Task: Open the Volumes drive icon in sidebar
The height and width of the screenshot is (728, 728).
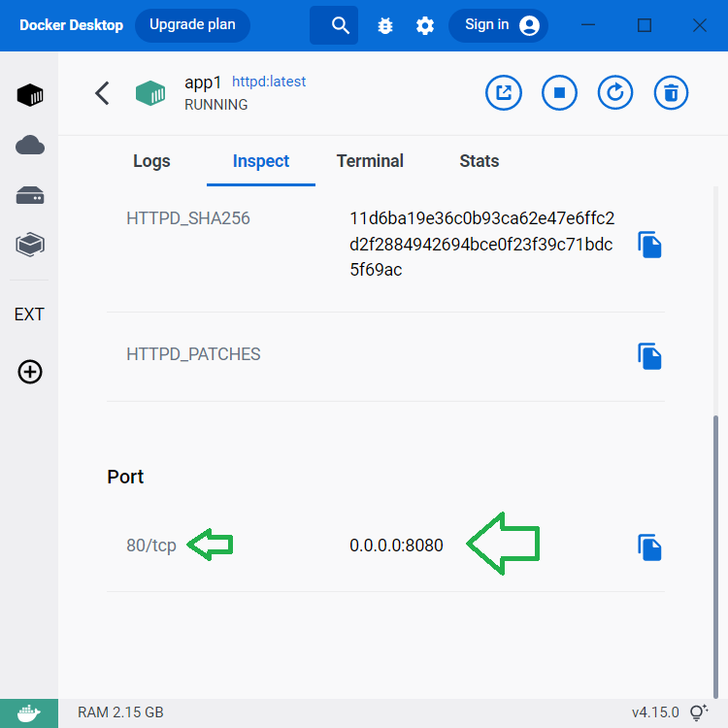Action: [x=30, y=195]
